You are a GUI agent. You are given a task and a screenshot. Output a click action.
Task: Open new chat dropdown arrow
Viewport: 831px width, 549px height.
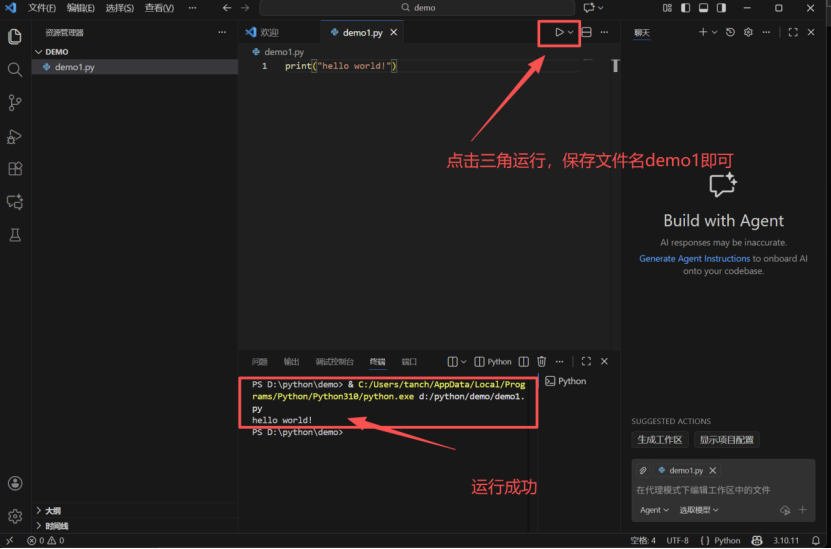coord(714,32)
